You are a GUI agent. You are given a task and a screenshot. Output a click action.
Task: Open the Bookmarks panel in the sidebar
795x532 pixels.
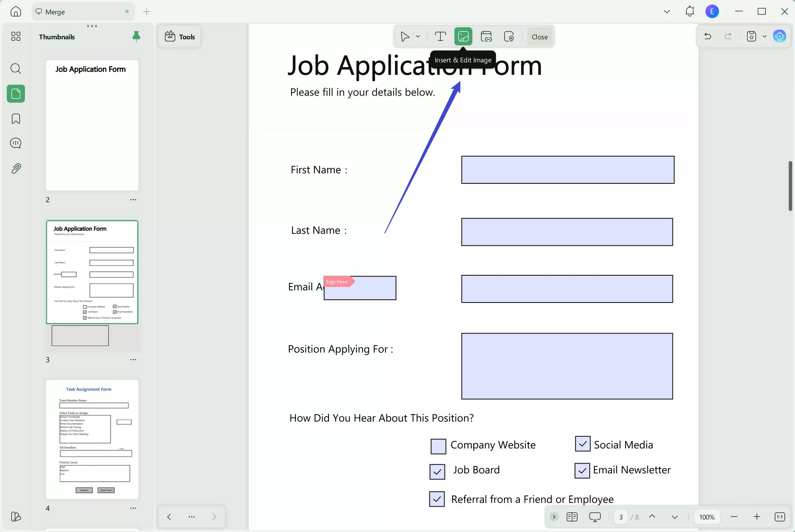click(15, 119)
